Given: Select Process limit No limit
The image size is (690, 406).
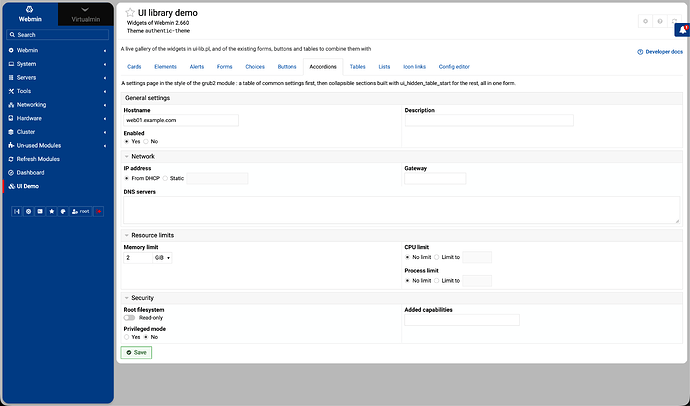Looking at the screenshot, I should (407, 281).
